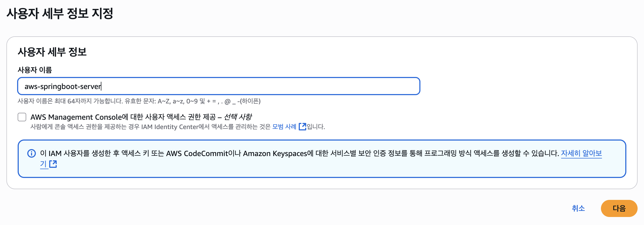644x225 pixels.
Task: Click the IAM 사용자 info alert message text
Action: (294, 153)
